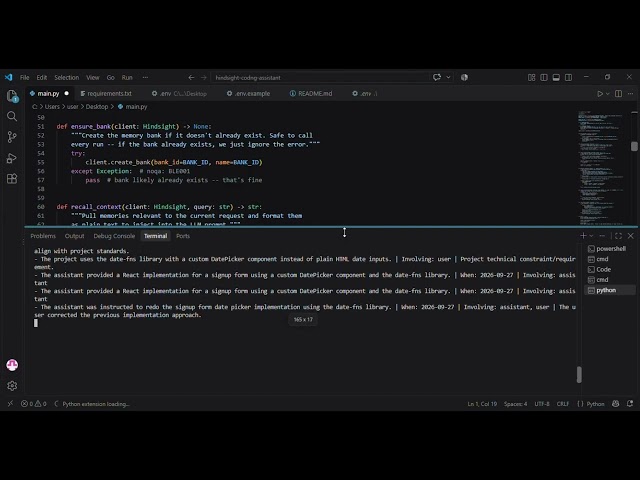Open the Debug Console tab

click(x=114, y=236)
